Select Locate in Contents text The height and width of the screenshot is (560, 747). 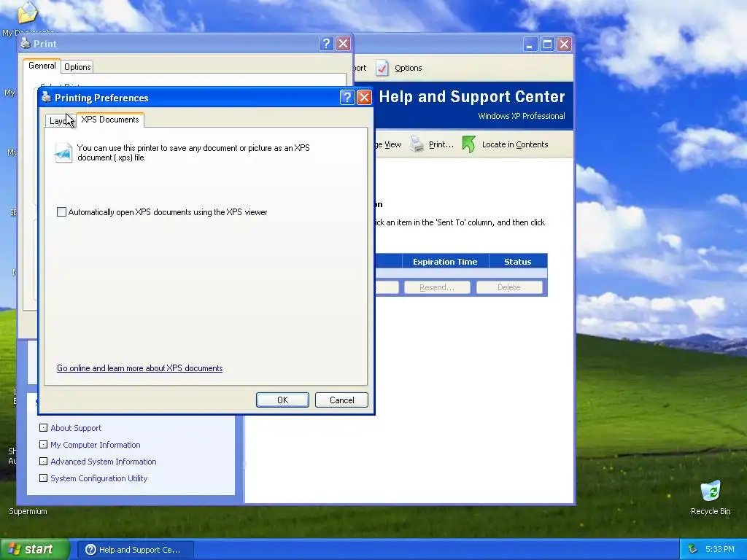(x=515, y=144)
